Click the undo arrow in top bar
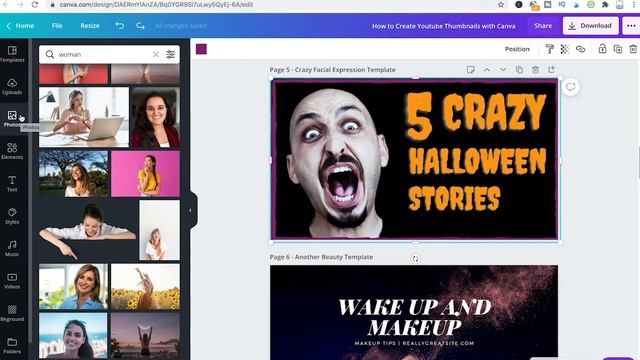The width and height of the screenshot is (640, 360). click(x=120, y=25)
